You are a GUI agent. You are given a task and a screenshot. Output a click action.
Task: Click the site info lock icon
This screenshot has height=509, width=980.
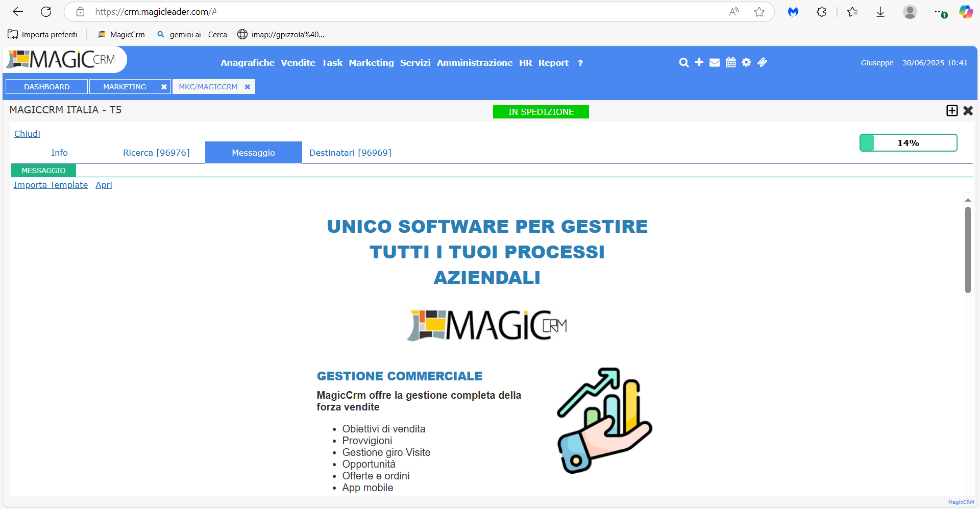click(80, 12)
